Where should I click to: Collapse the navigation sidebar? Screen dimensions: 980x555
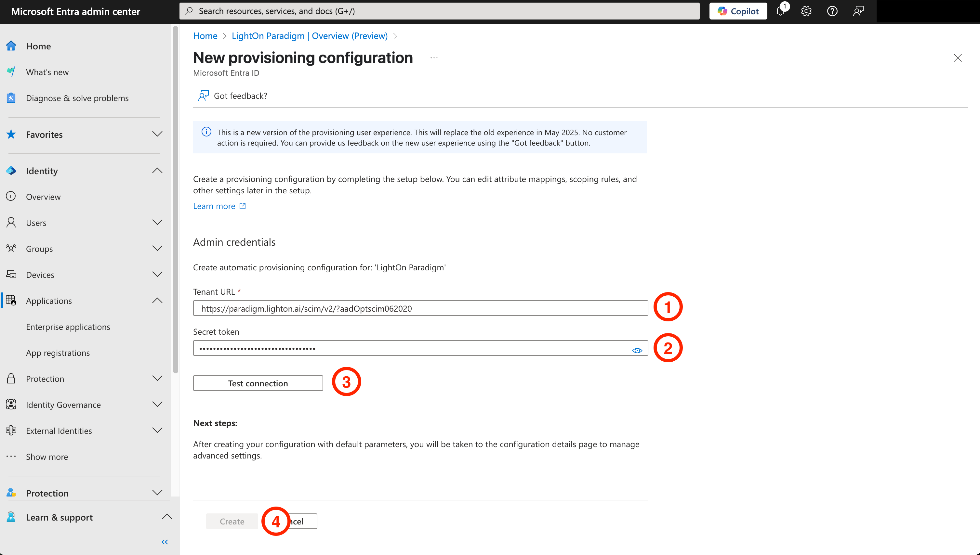tap(164, 542)
